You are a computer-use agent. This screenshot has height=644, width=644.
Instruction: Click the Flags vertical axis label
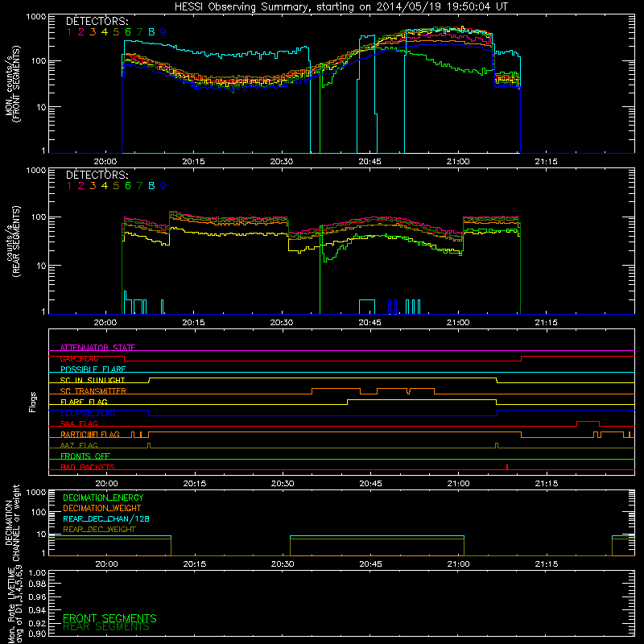click(x=32, y=402)
